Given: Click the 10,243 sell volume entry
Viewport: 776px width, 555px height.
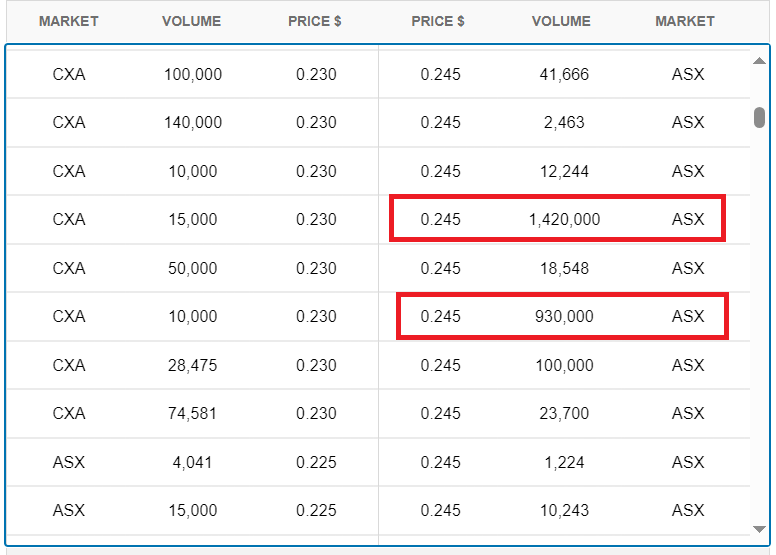Looking at the screenshot, I should tap(564, 510).
